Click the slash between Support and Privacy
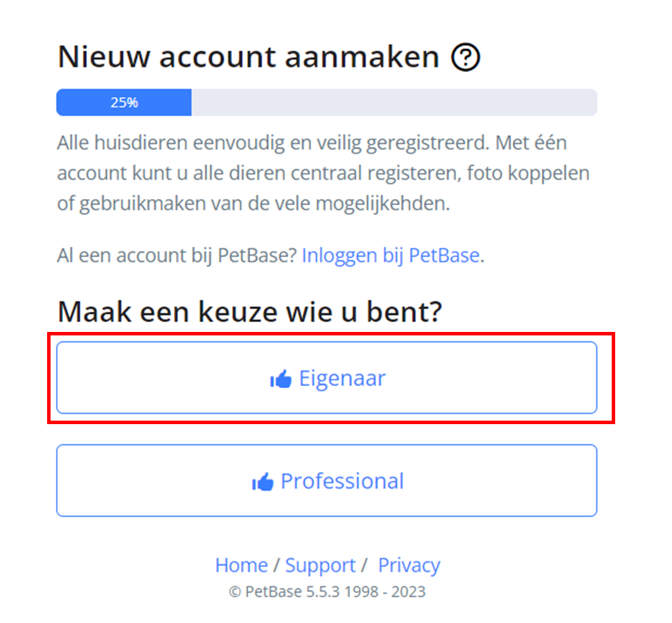 (364, 565)
